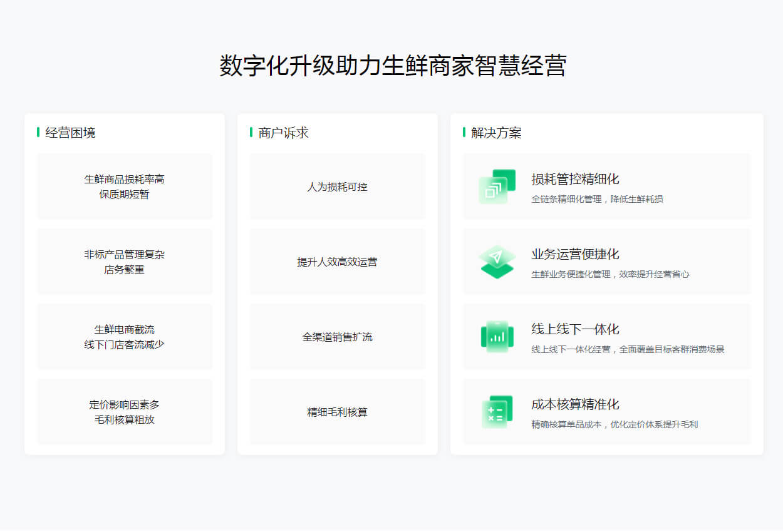This screenshot has height=532, width=783.
Task: Click the page title 数字化升级助力生鲜商家智慧经营
Action: (393, 66)
